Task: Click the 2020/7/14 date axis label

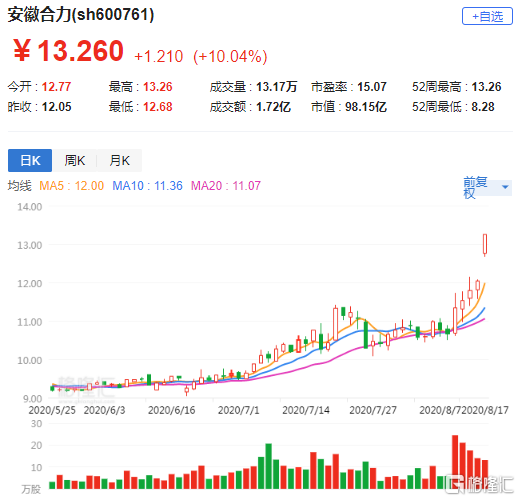Action: pos(306,410)
